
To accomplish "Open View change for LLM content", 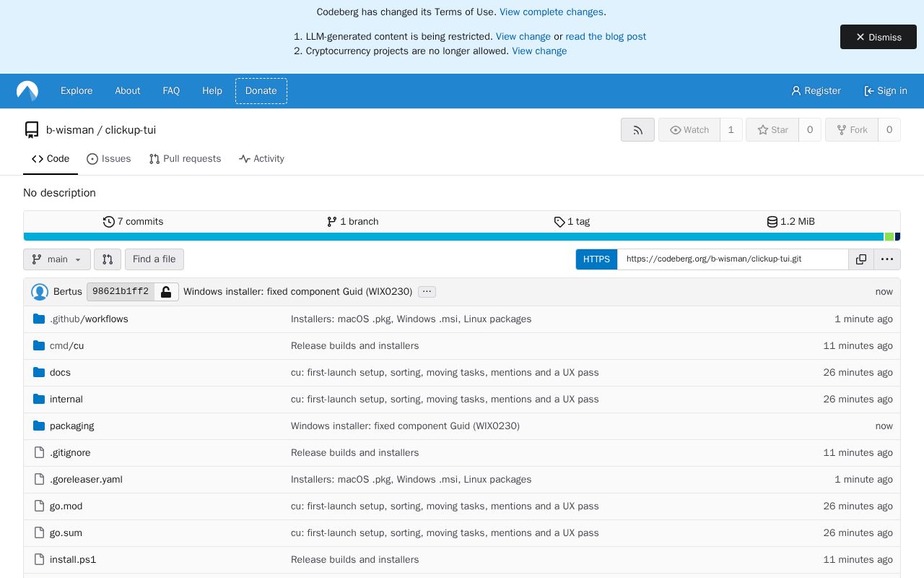I will pyautogui.click(x=523, y=37).
